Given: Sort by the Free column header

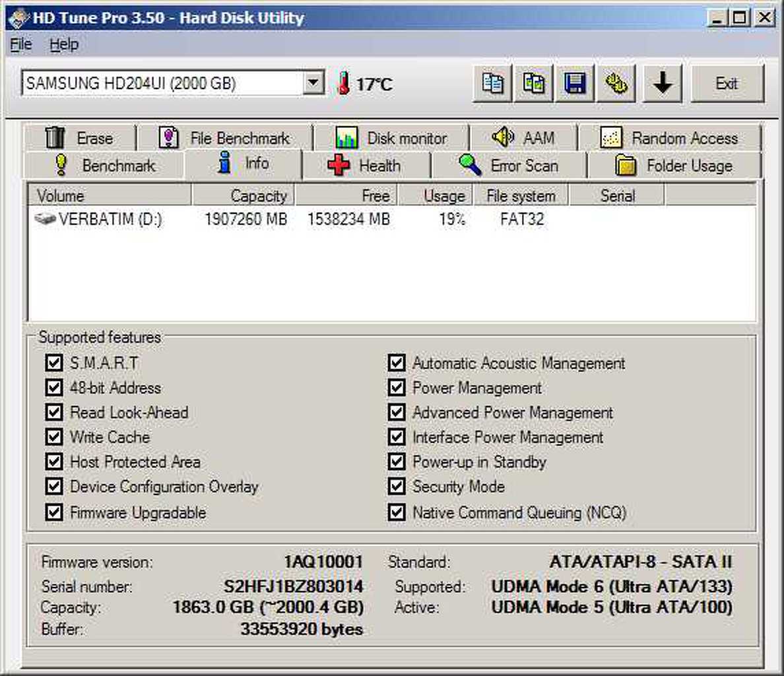Looking at the screenshot, I should coord(346,195).
